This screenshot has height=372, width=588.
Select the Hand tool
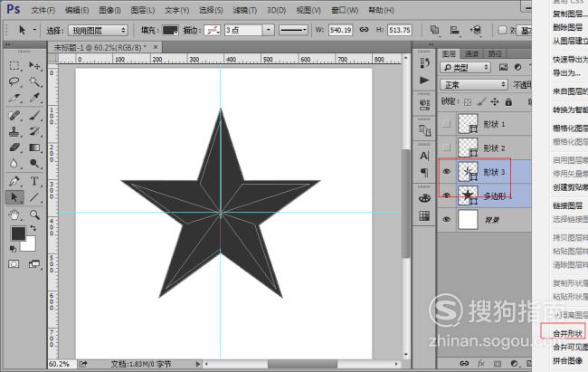coord(14,215)
